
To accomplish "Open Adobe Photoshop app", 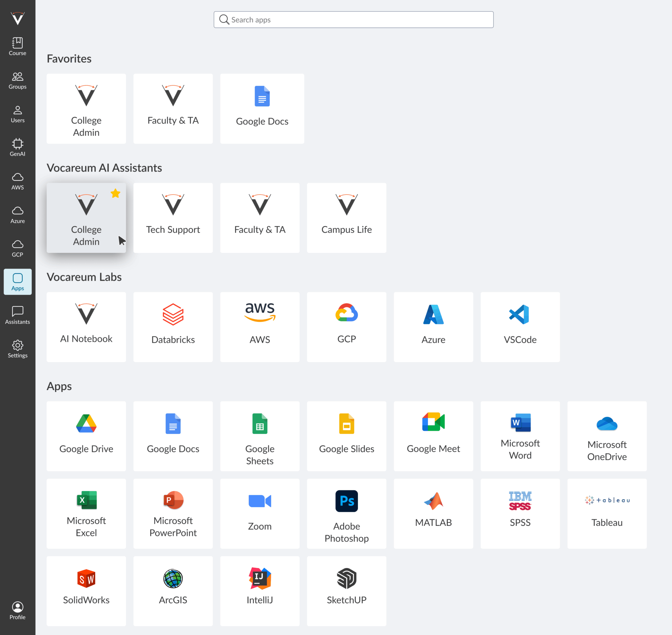I will click(346, 513).
